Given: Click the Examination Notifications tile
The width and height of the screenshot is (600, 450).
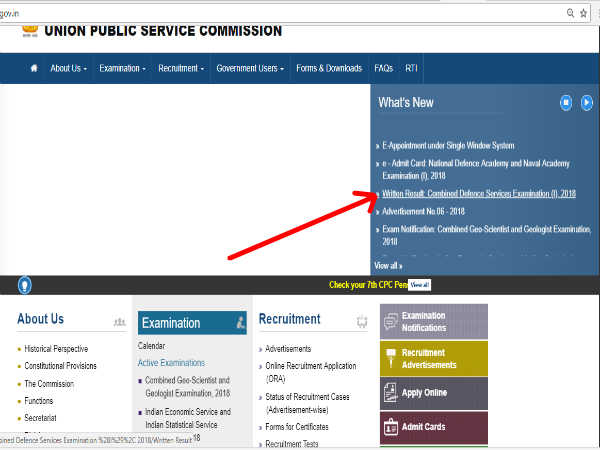Looking at the screenshot, I should click(x=434, y=322).
